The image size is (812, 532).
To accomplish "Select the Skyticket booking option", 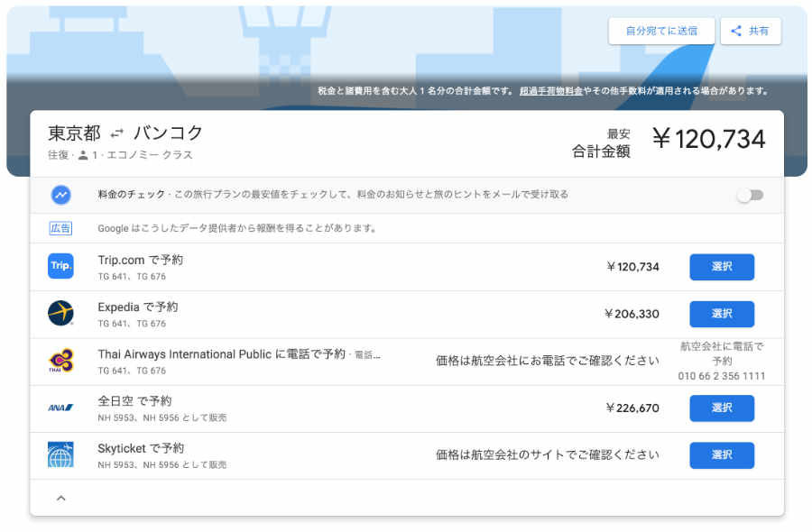I will click(x=722, y=455).
